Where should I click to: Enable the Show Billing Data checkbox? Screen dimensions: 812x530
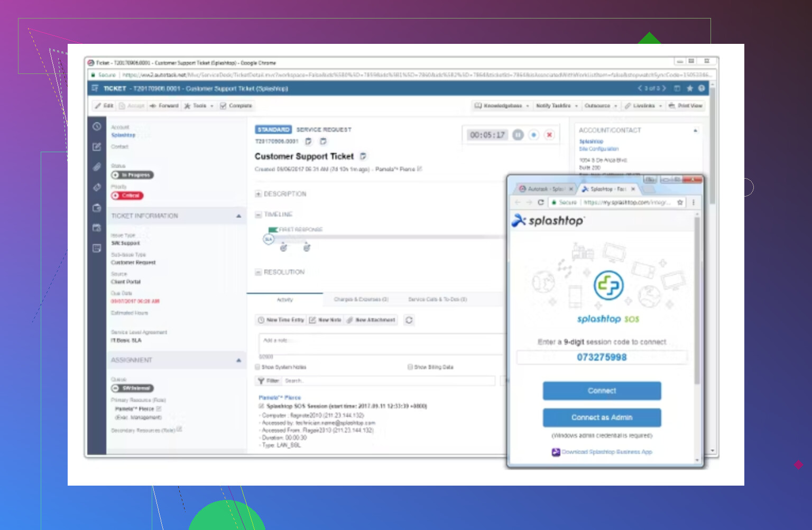(410, 367)
